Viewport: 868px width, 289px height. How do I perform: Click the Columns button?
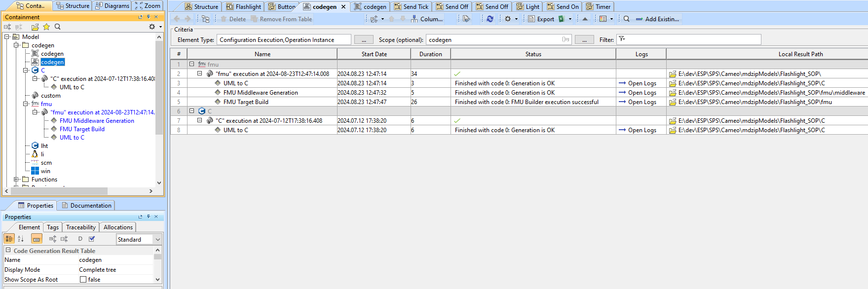[426, 19]
